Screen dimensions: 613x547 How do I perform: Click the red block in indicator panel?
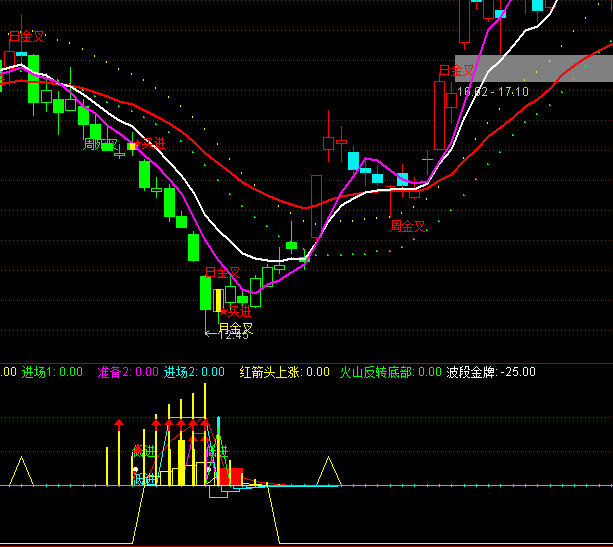pyautogui.click(x=231, y=477)
